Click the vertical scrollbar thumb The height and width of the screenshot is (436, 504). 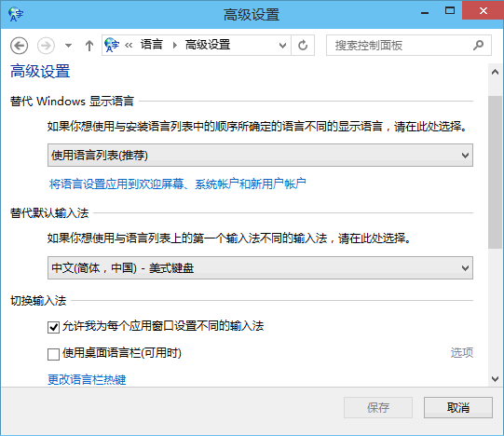[x=495, y=172]
